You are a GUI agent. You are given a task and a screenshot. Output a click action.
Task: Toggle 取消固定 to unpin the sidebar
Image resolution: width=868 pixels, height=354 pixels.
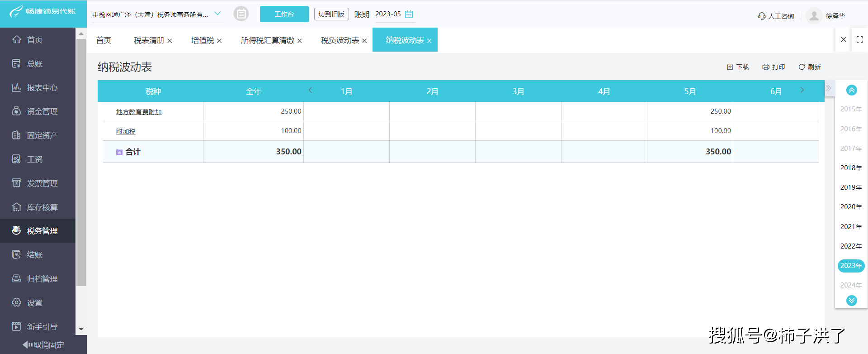43,345
